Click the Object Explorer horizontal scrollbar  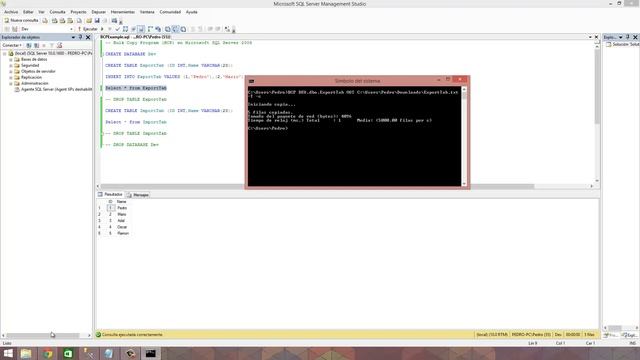46,336
